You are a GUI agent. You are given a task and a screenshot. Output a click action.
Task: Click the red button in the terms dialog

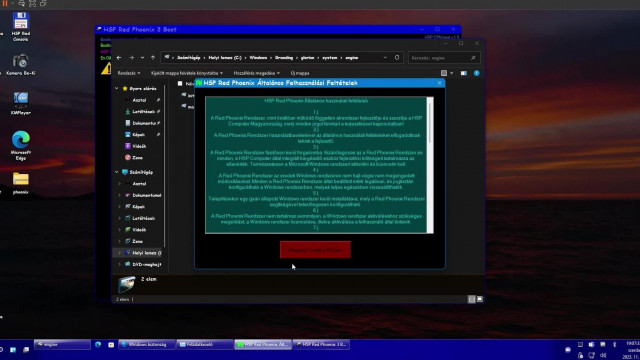315,249
